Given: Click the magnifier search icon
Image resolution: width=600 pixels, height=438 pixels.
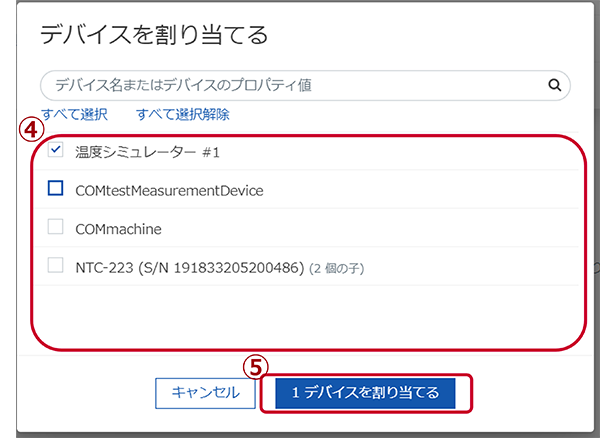Looking at the screenshot, I should [x=554, y=85].
